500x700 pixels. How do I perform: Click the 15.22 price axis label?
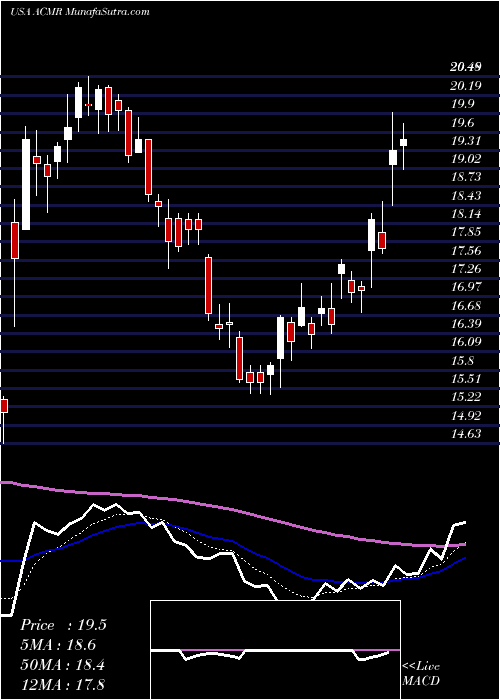click(466, 397)
